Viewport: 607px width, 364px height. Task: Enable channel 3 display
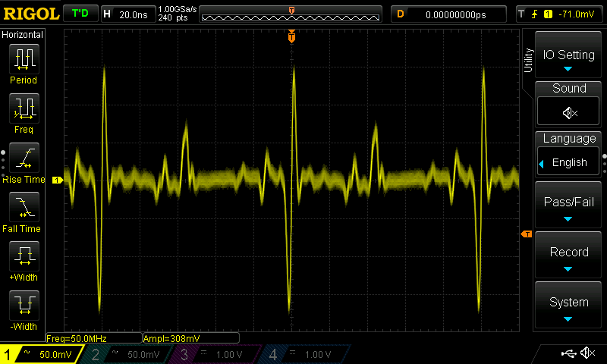(x=214, y=354)
